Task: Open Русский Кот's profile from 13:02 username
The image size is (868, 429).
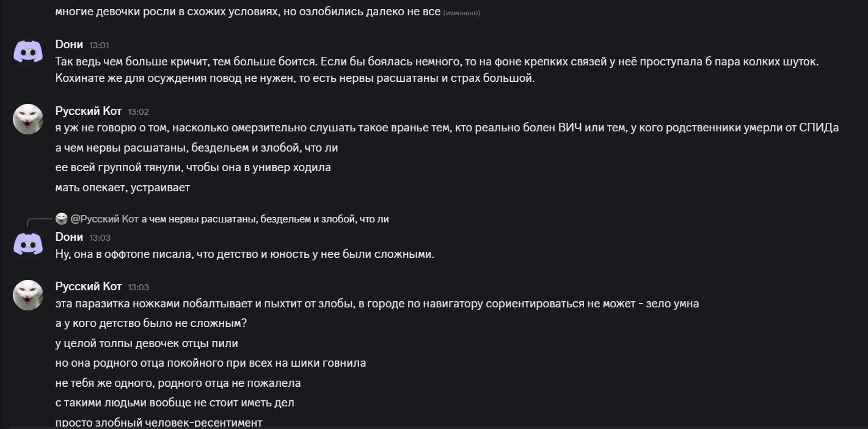Action: pos(89,111)
